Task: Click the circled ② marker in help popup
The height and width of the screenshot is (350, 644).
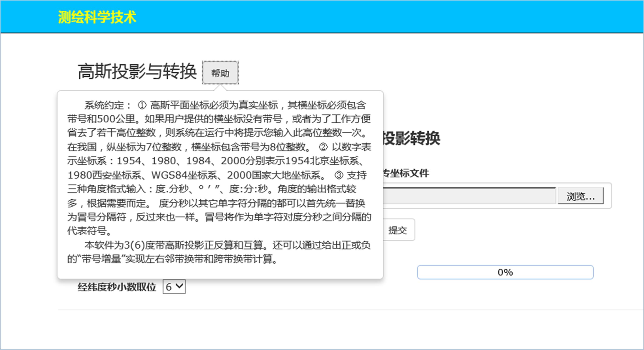Action: pos(323,147)
